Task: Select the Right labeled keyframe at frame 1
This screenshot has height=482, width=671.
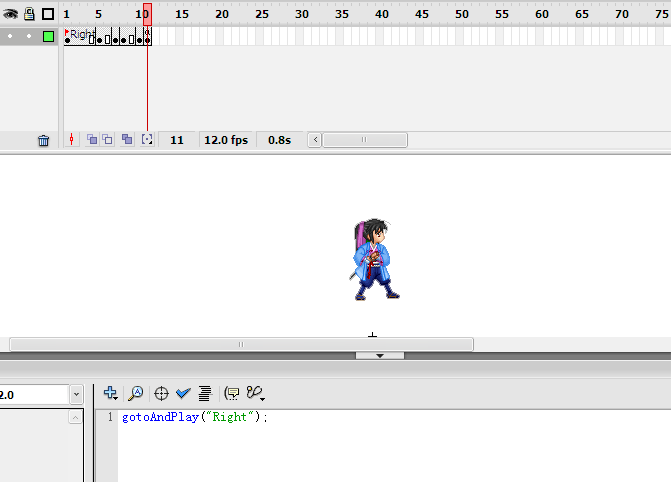Action: click(x=67, y=36)
